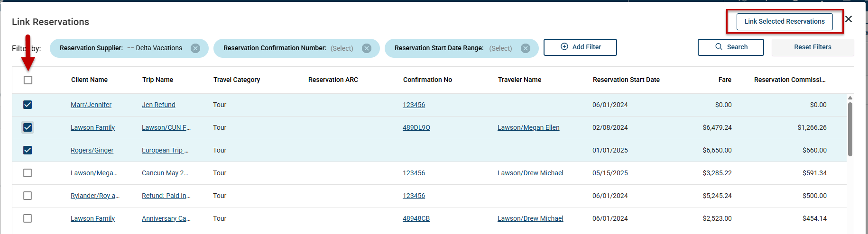Sort table by Fare column header
The image size is (868, 234).
[x=724, y=80]
